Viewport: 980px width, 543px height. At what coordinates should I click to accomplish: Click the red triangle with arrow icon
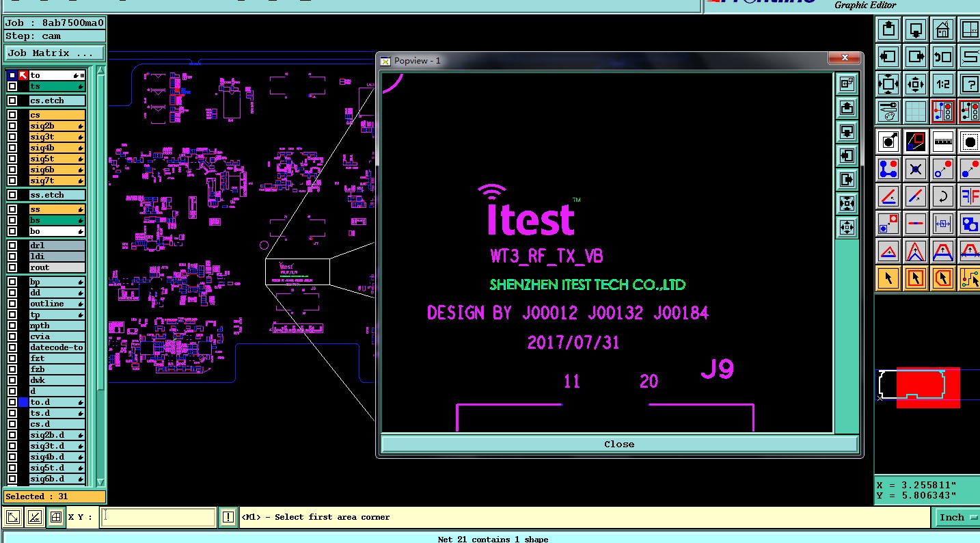(x=888, y=251)
